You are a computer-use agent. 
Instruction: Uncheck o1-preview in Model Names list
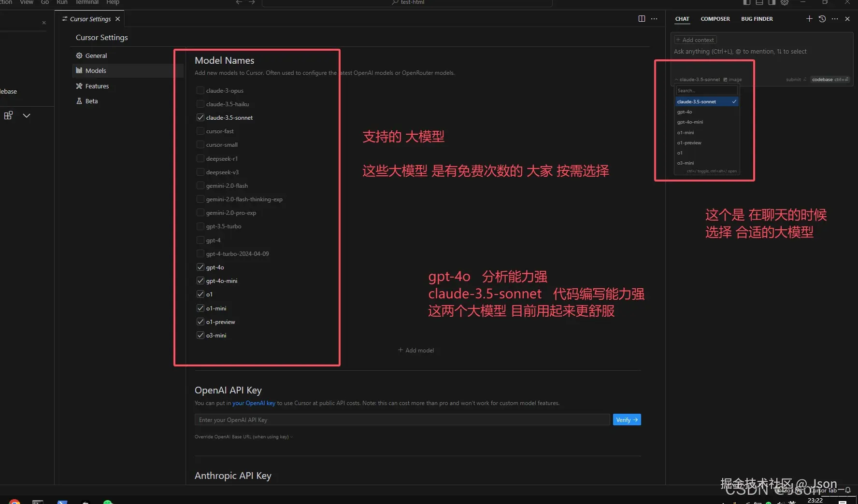[200, 322]
